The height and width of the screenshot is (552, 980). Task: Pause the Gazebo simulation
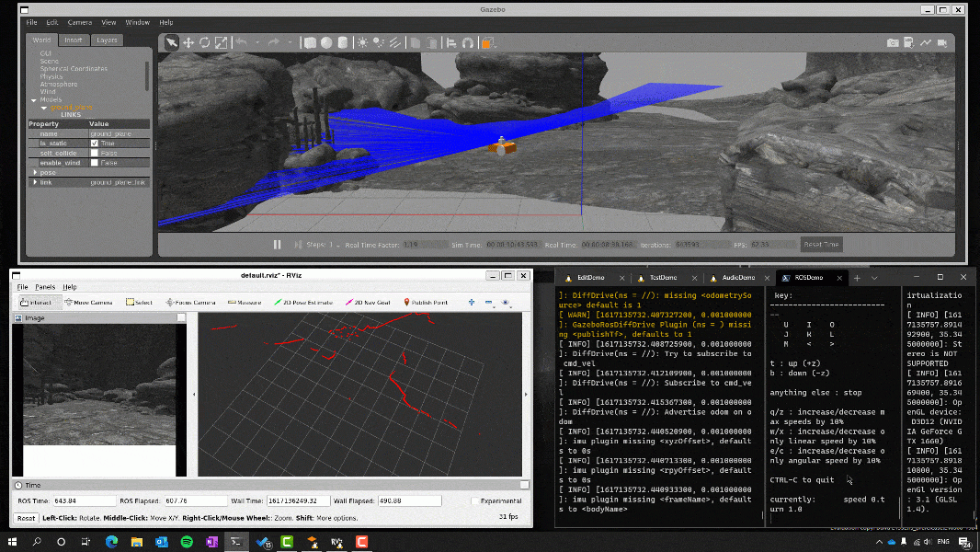coord(277,245)
